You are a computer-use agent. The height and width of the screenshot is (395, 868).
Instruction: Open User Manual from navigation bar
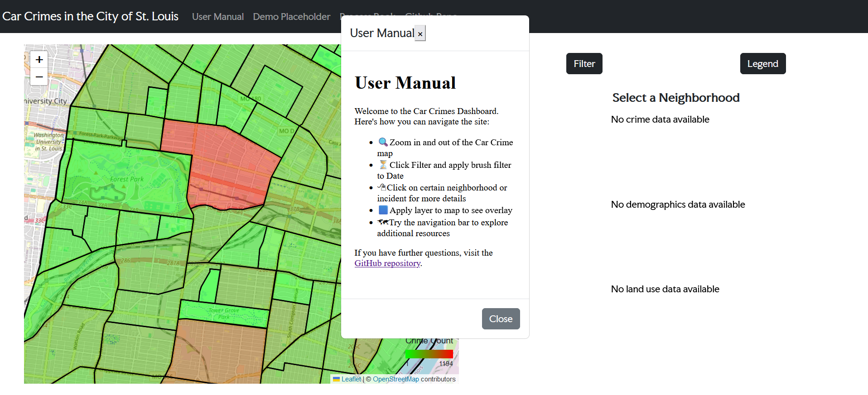(218, 17)
